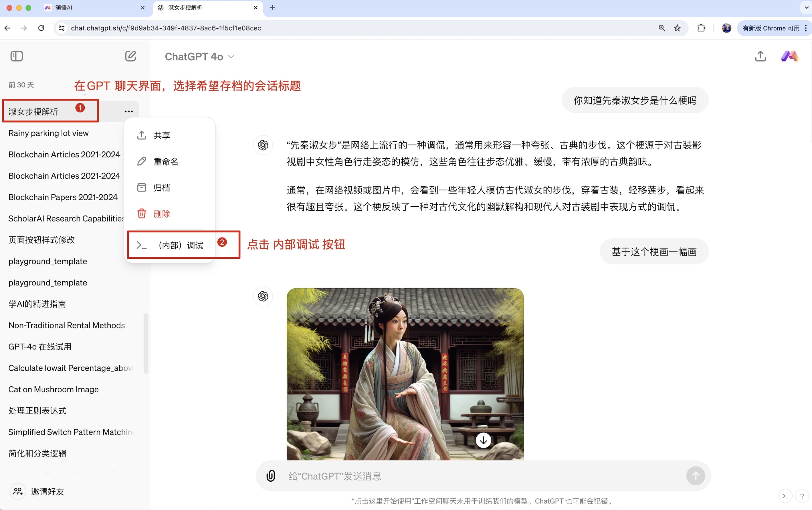812x510 pixels.
Task: Open the terminal debug icon bottom right
Action: tap(785, 496)
